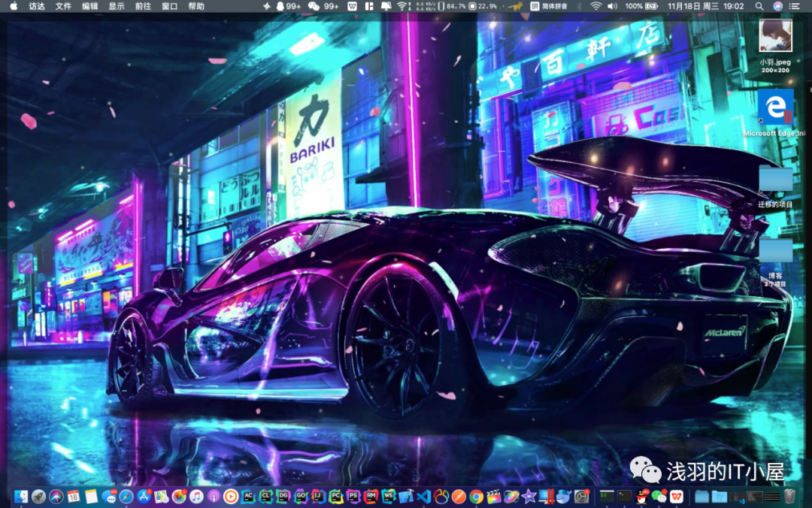Open the orange play button player app

coord(231,497)
